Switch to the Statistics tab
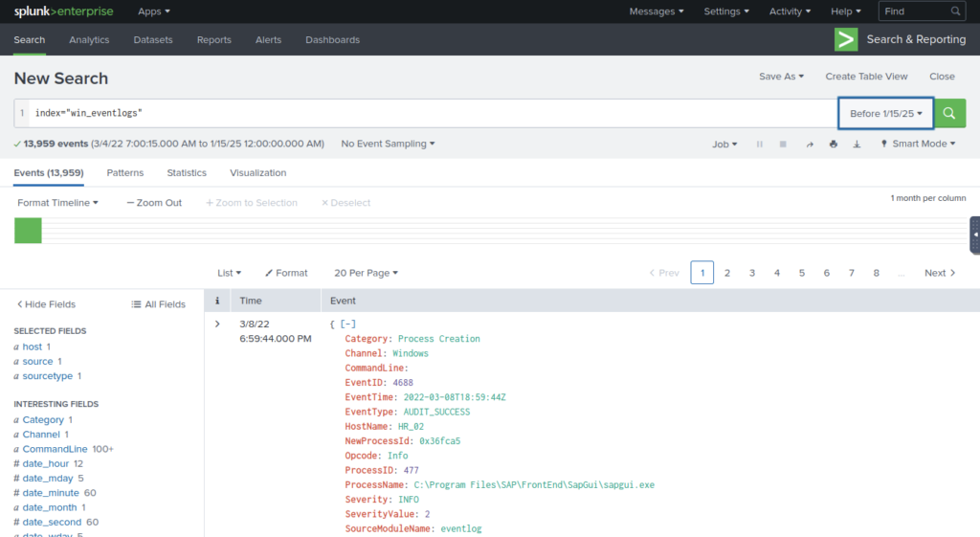The width and height of the screenshot is (980, 537). pyautogui.click(x=187, y=172)
